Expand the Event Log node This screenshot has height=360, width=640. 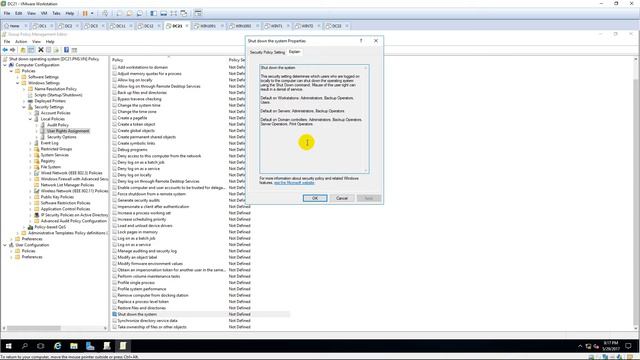pyautogui.click(x=30, y=143)
